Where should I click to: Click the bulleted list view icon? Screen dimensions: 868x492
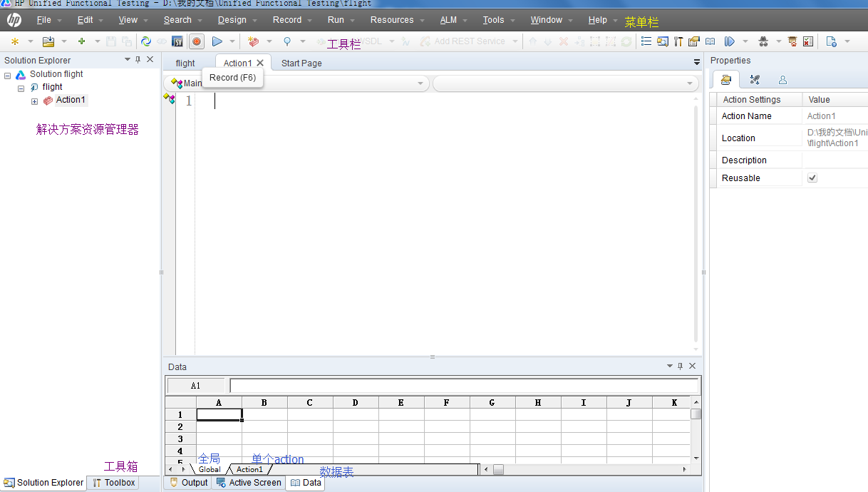pos(646,41)
